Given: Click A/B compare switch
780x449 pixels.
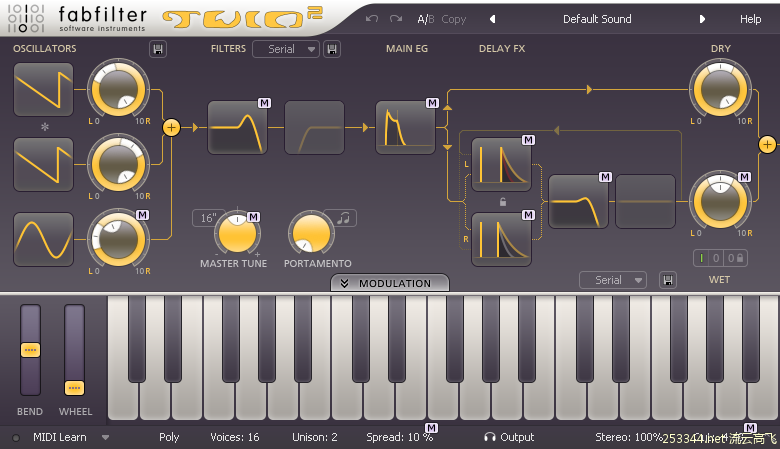Looking at the screenshot, I should pos(425,19).
